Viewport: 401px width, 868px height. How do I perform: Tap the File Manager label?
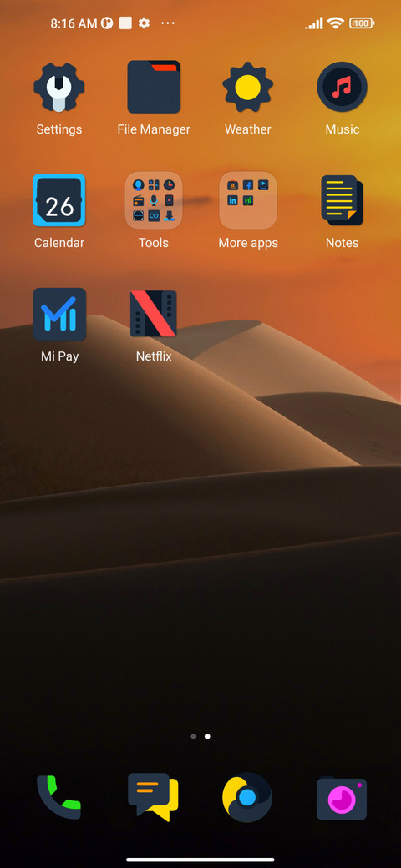click(154, 129)
